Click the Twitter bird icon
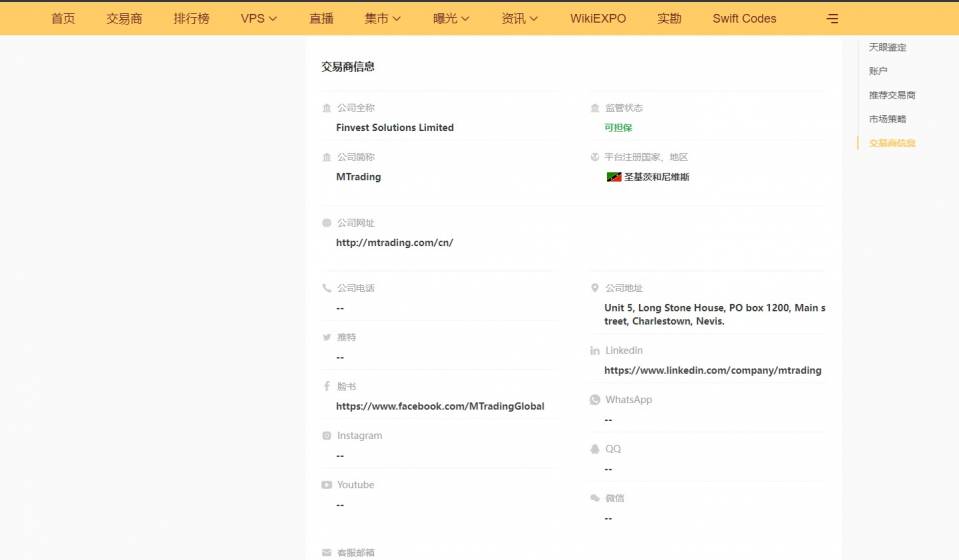 (327, 337)
